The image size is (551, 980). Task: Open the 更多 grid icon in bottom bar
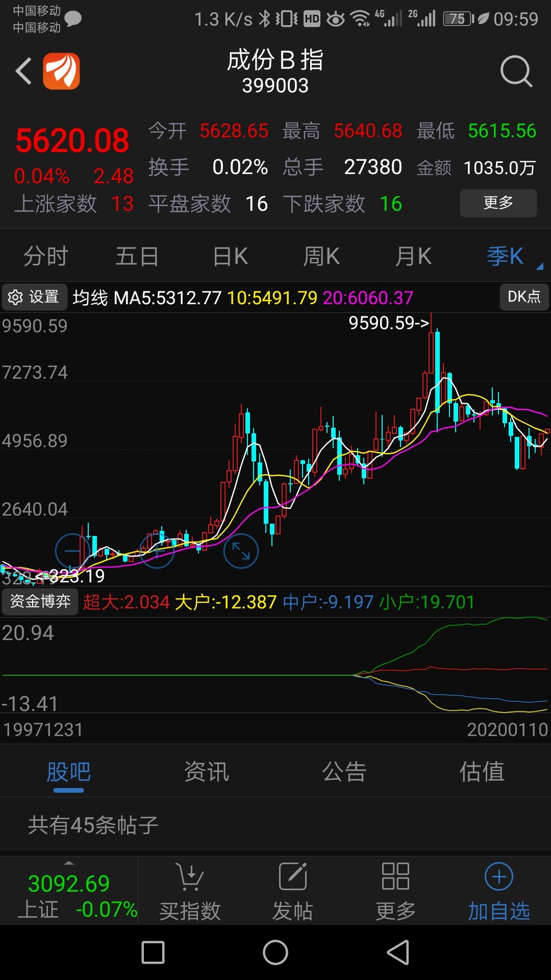tap(395, 876)
